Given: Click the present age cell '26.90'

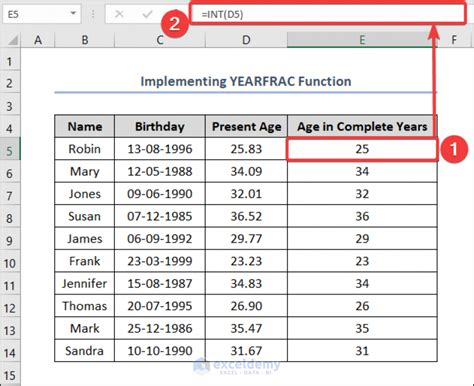Looking at the screenshot, I should coord(246,306).
